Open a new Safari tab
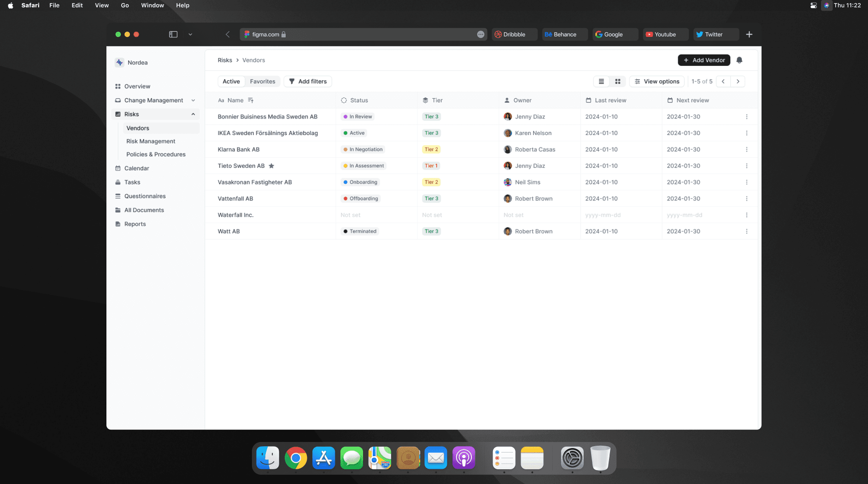Screen dimensions: 868x484 coord(749,34)
